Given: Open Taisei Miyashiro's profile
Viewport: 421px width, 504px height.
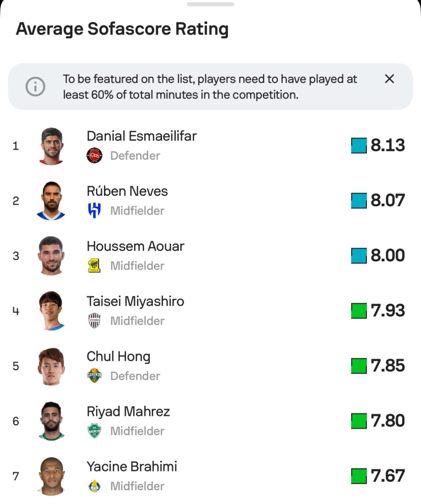Looking at the screenshot, I should click(135, 301).
